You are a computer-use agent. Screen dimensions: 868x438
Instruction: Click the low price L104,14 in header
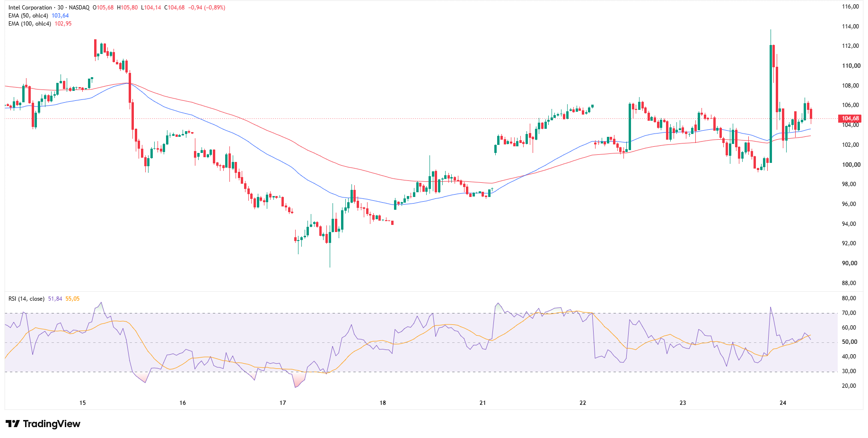[x=151, y=8]
